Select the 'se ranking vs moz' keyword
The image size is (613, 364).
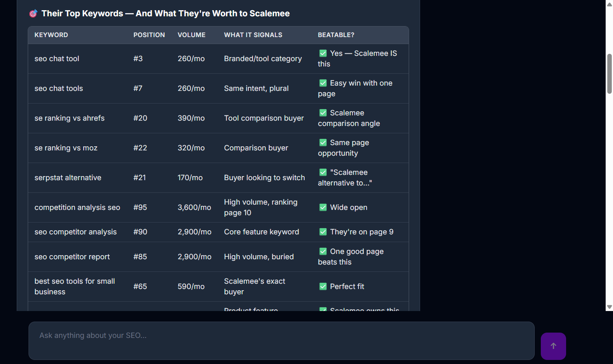coord(66,148)
